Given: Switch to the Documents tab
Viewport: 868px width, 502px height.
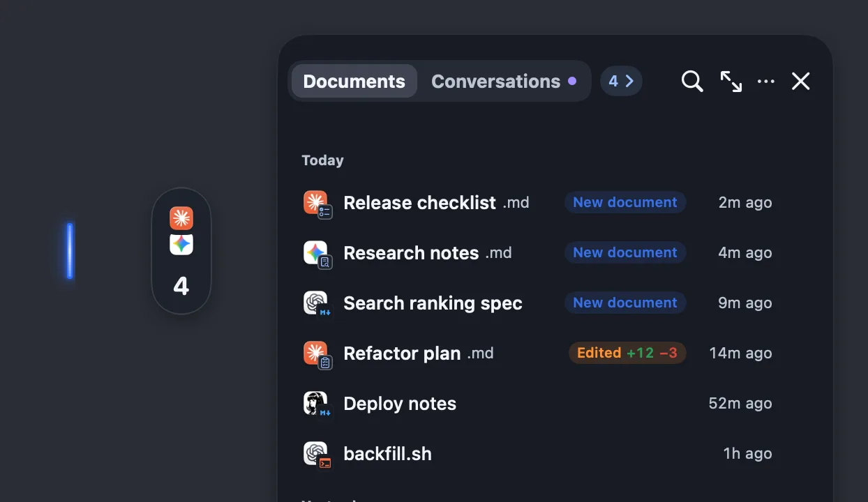Looking at the screenshot, I should tap(354, 81).
